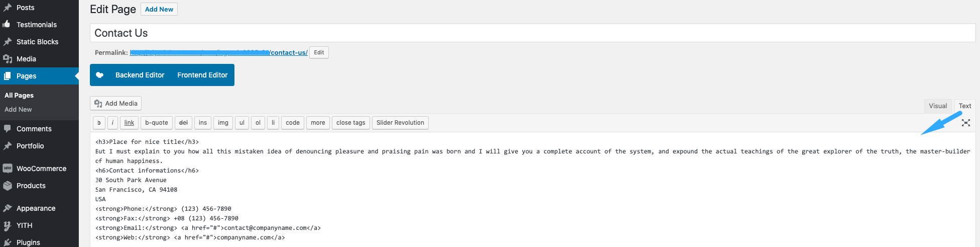Screen dimensions: 980x247
Task: Open the contact-us permalink
Action: (289, 52)
